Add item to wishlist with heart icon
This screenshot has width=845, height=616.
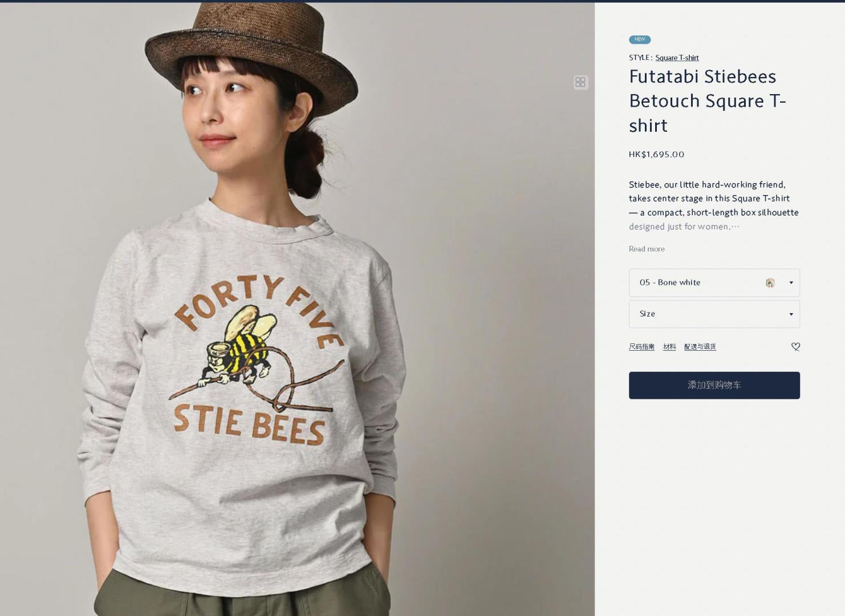[x=795, y=347]
